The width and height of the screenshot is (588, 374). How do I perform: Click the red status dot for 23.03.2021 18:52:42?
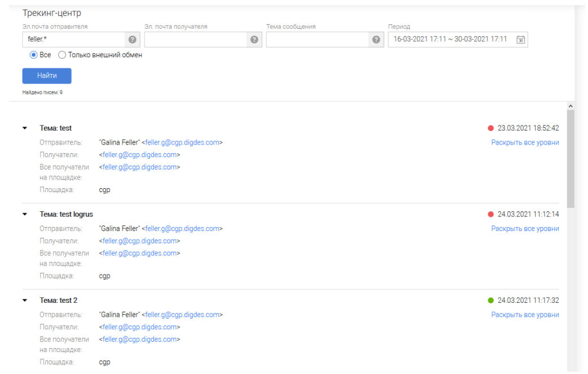point(490,128)
